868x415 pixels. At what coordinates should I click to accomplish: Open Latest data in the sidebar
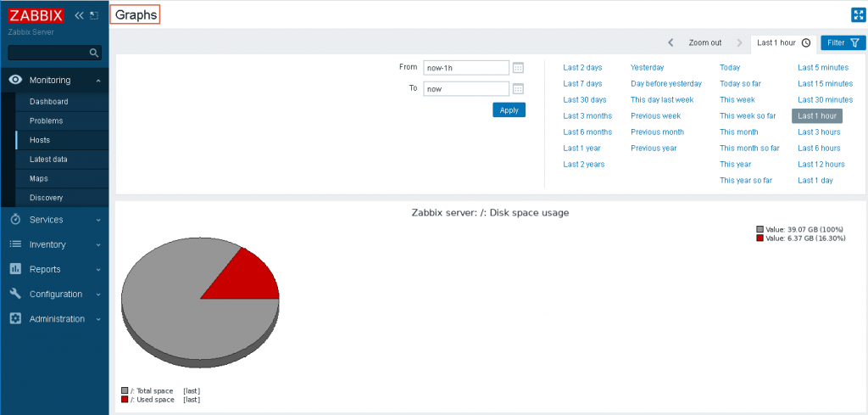48,159
